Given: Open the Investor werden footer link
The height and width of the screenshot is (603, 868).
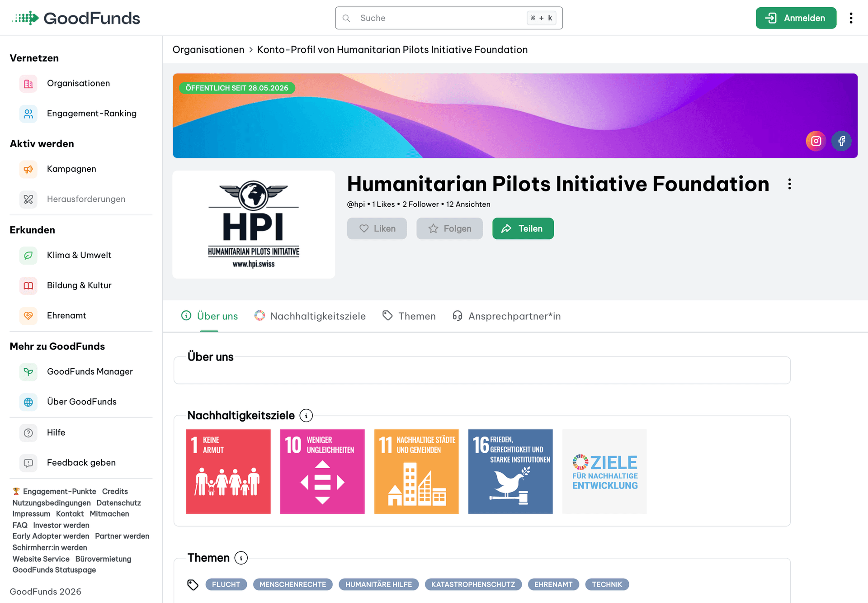Looking at the screenshot, I should coord(61,525).
